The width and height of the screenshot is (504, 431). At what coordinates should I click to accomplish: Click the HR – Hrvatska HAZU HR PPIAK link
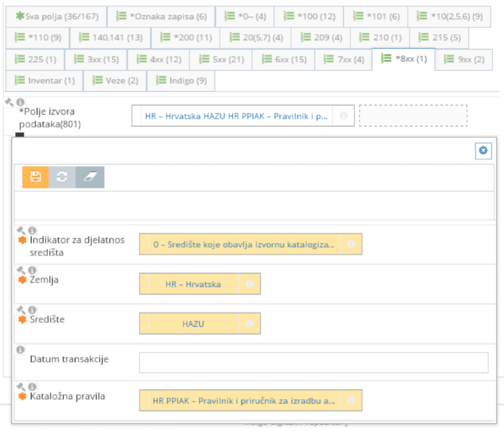[x=237, y=116]
